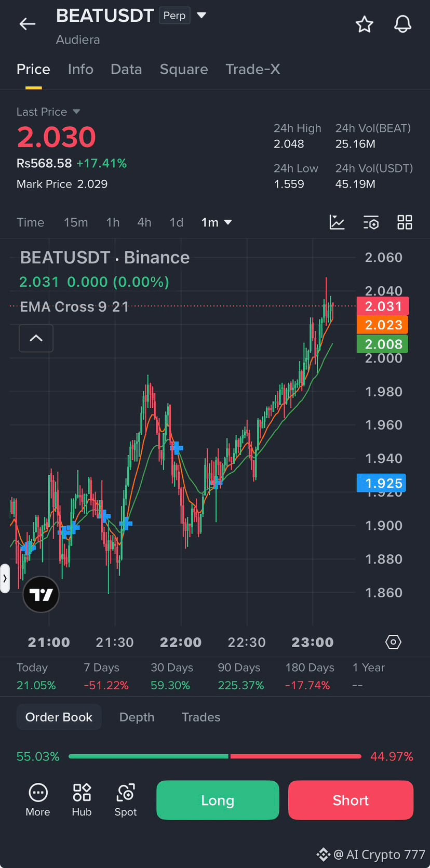The image size is (430, 868).
Task: Click 7 Days -51.22% performance
Action: coord(106,676)
